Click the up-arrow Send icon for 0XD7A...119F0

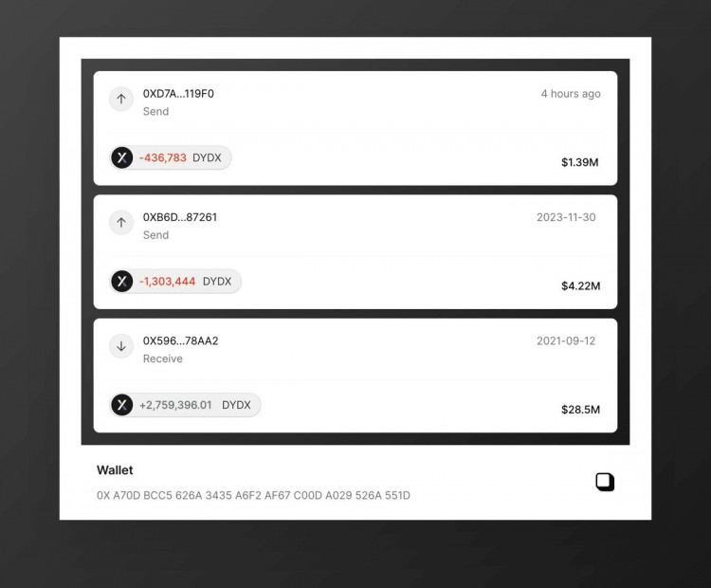coord(121,99)
